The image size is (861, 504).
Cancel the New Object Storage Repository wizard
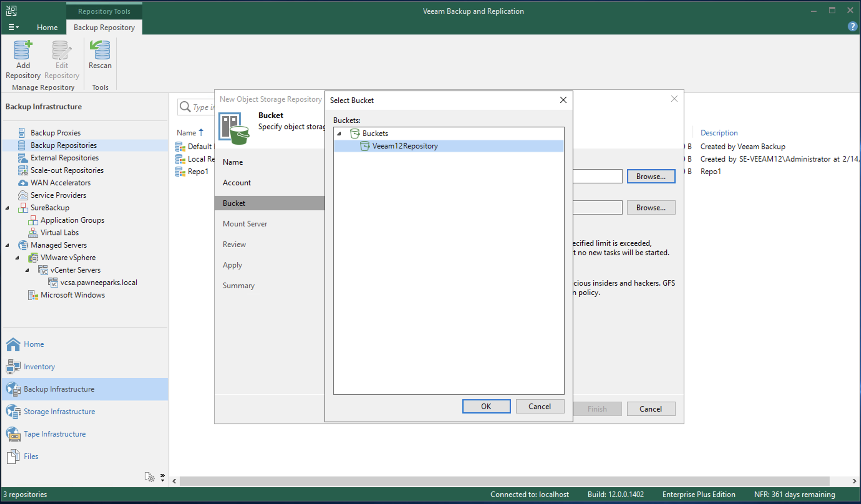(651, 409)
